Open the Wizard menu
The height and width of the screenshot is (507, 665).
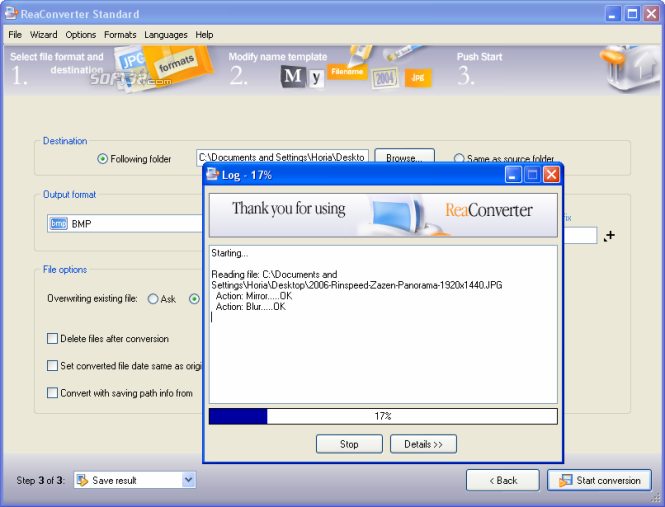(x=43, y=35)
